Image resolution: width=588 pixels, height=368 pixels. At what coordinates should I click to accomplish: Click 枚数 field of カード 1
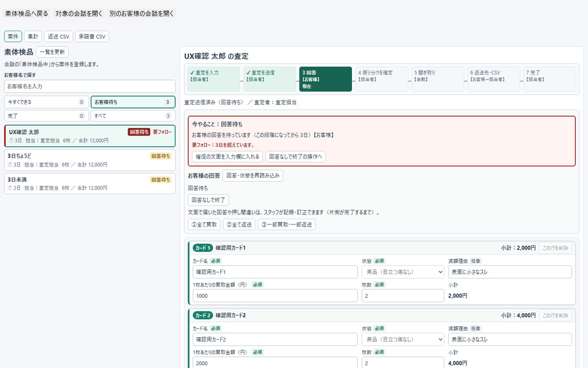point(403,296)
